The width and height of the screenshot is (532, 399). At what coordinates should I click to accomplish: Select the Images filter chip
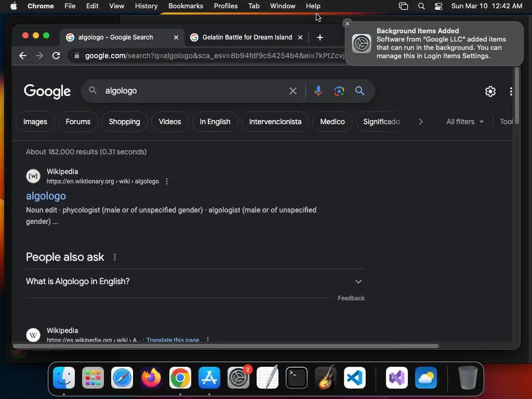point(35,122)
